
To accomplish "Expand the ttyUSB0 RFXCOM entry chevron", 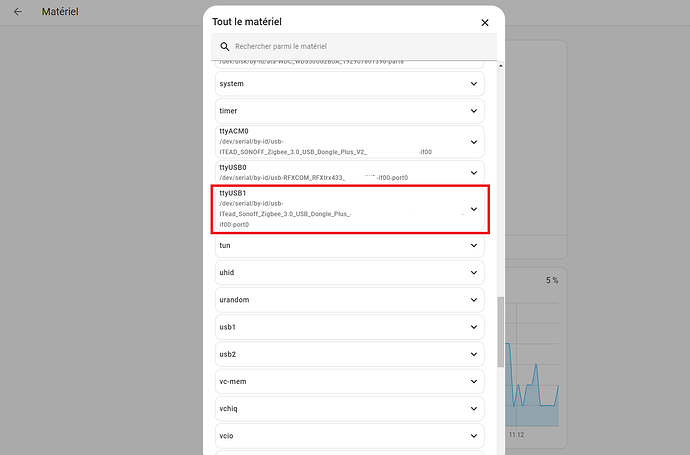I will tap(474, 172).
